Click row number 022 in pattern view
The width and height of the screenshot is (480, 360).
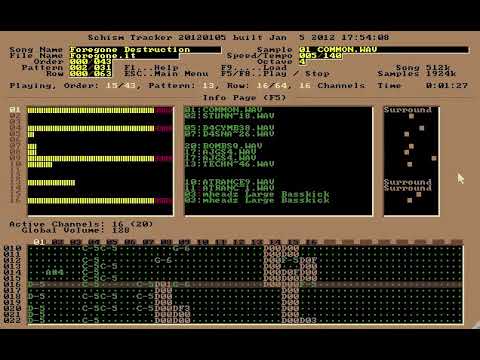[12, 320]
